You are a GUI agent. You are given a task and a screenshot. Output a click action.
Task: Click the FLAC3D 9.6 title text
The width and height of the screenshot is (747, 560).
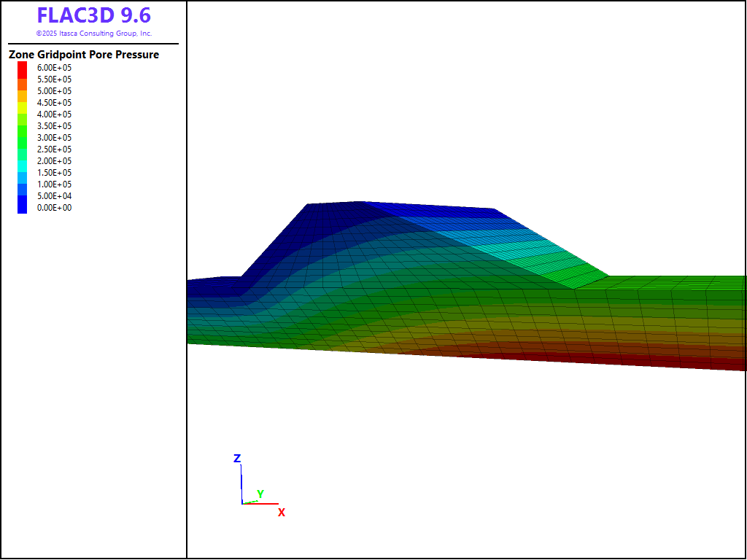pyautogui.click(x=94, y=15)
